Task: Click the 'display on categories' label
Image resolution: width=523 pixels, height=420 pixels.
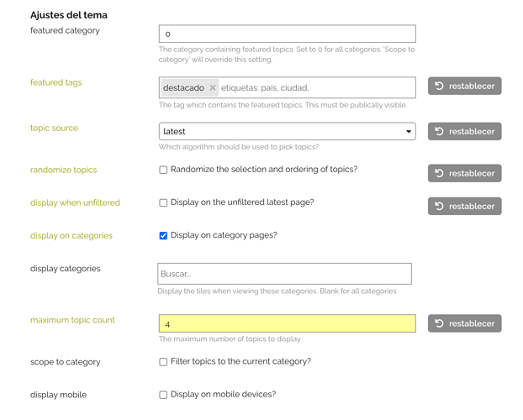Action: (x=71, y=236)
